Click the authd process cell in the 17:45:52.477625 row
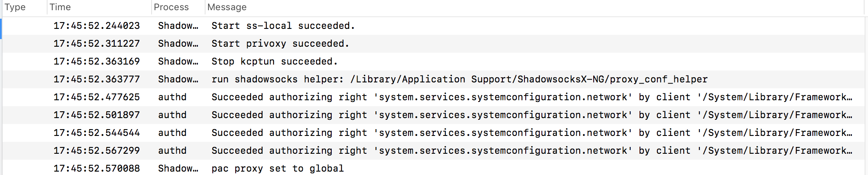This screenshot has height=175, width=868. point(172,97)
